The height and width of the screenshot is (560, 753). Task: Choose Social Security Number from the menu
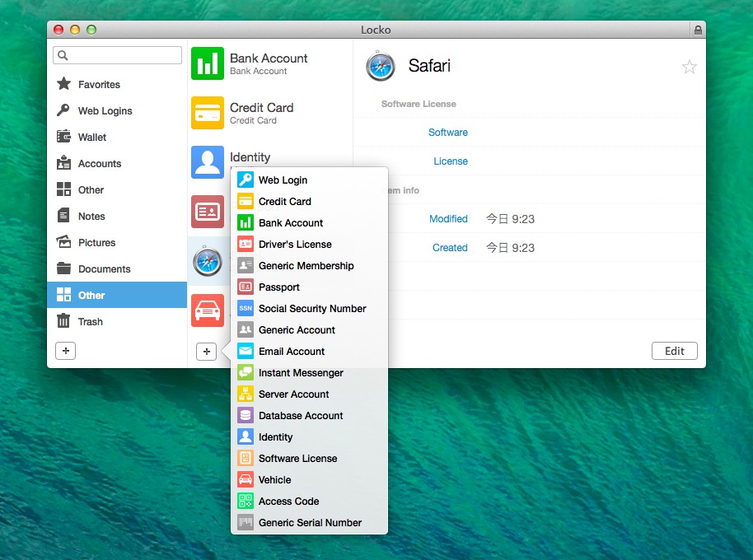point(309,309)
